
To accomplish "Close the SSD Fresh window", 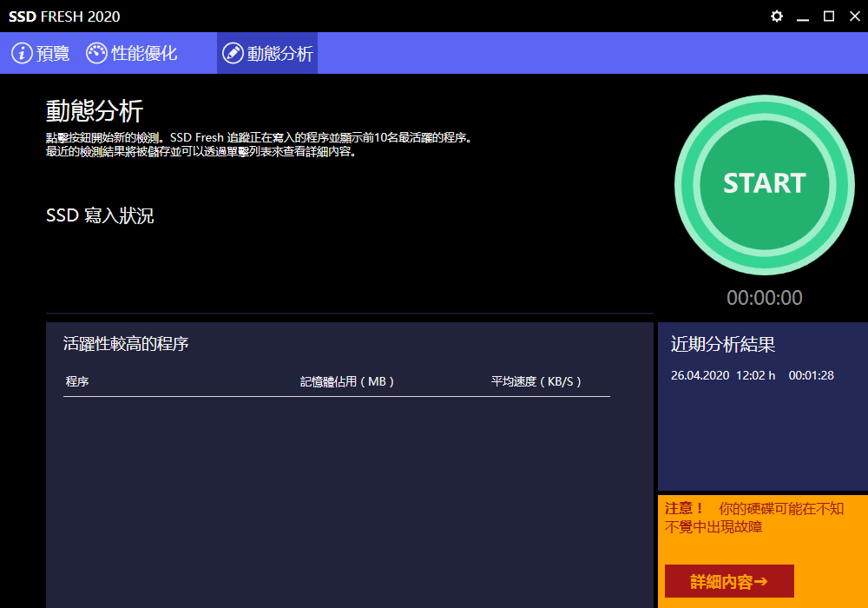I will pos(853,17).
